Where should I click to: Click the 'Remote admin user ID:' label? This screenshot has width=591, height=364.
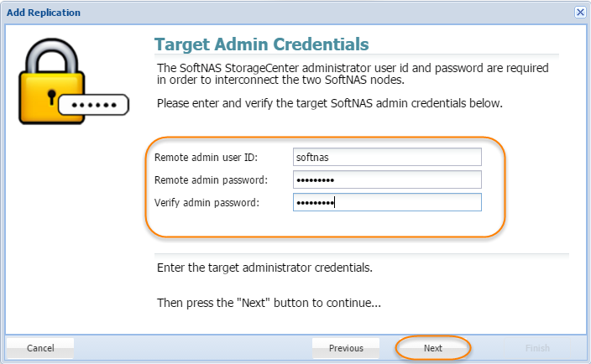(206, 158)
